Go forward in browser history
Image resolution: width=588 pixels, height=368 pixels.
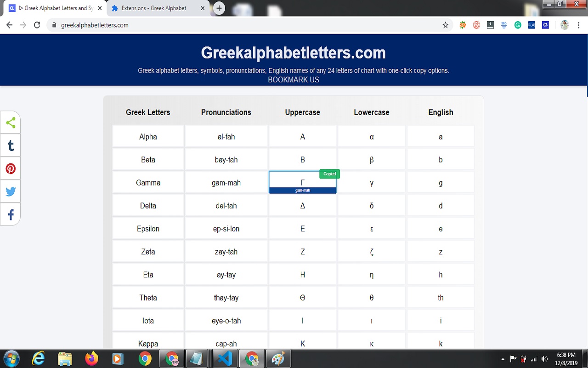23,25
